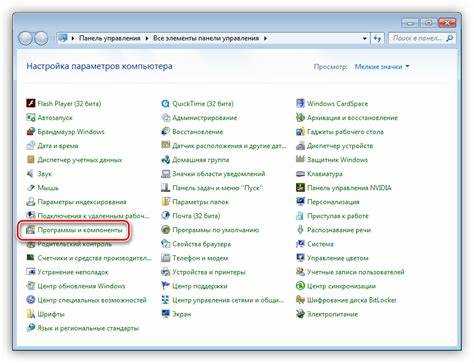Open Центр поддержки link

pos(199,286)
